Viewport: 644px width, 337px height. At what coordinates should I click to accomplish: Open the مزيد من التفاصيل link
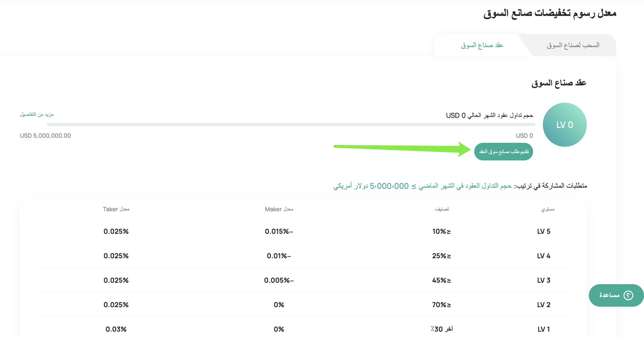tap(37, 115)
